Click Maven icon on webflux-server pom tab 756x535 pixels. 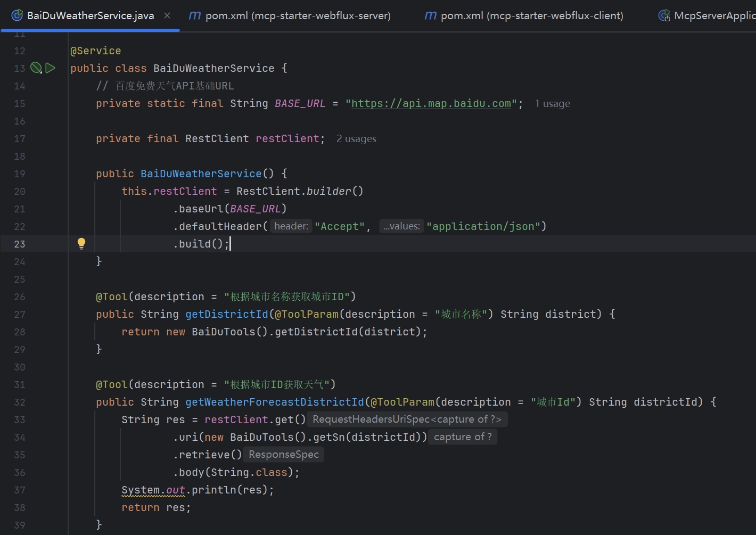point(195,15)
